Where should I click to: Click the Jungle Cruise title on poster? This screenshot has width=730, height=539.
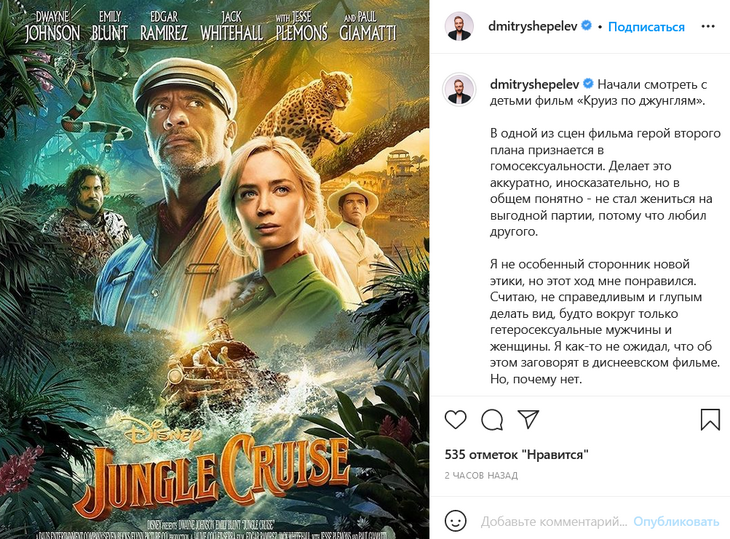coord(219,472)
